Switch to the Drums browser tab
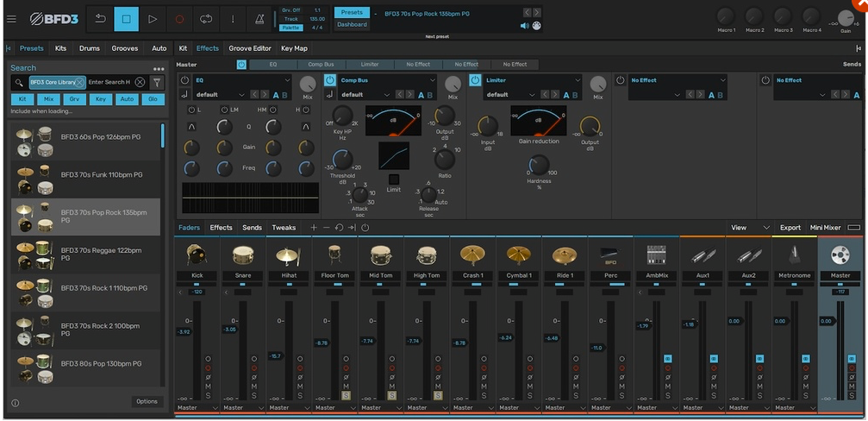 click(89, 48)
